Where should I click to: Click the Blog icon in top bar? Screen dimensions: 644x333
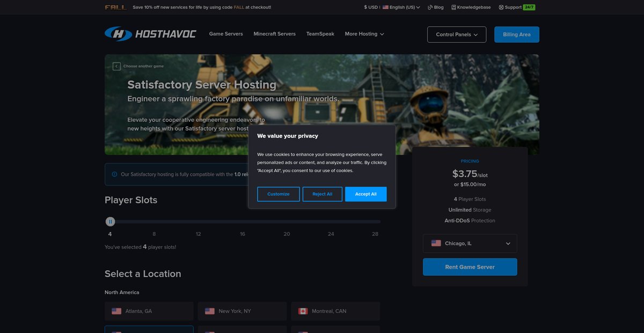[x=430, y=8]
